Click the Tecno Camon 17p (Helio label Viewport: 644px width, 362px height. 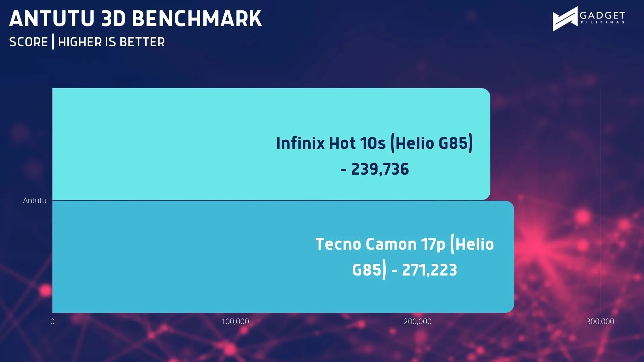click(405, 244)
